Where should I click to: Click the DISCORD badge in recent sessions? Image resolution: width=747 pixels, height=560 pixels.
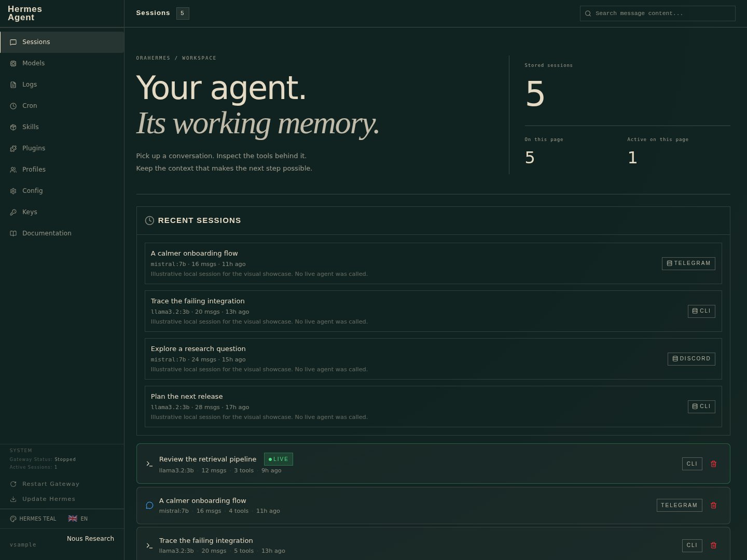coord(691,359)
